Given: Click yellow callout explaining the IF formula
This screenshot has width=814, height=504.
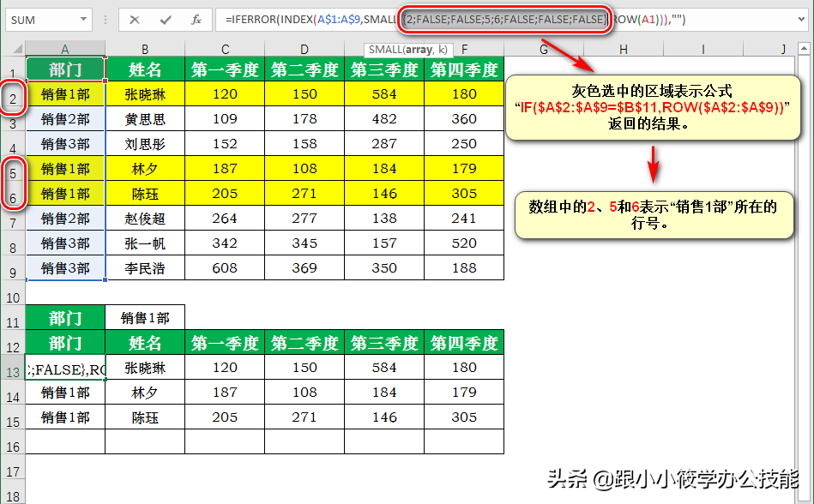Looking at the screenshot, I should click(653, 107).
